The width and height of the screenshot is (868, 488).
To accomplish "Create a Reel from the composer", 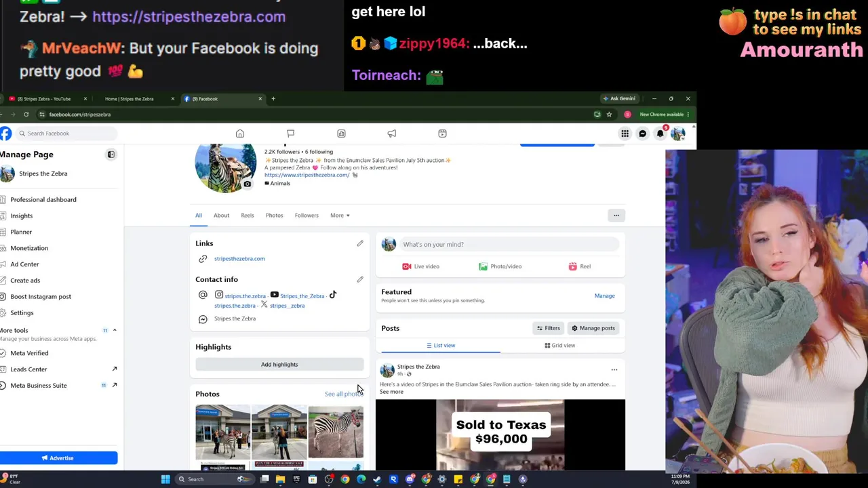I will pos(580,266).
